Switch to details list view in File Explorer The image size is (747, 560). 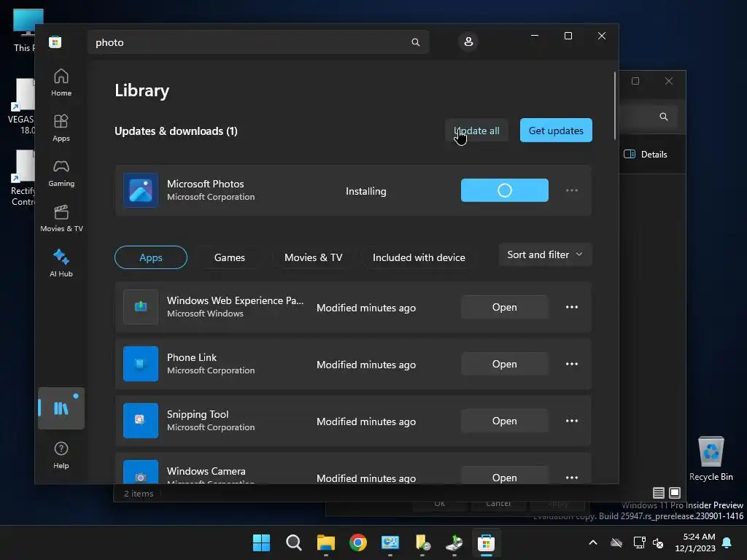[x=659, y=493]
